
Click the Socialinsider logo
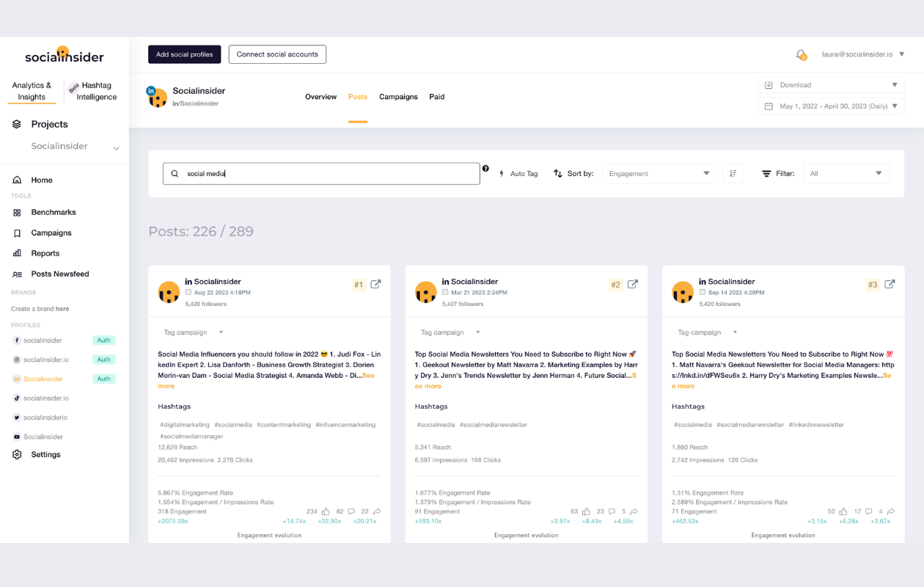pyautogui.click(x=64, y=55)
